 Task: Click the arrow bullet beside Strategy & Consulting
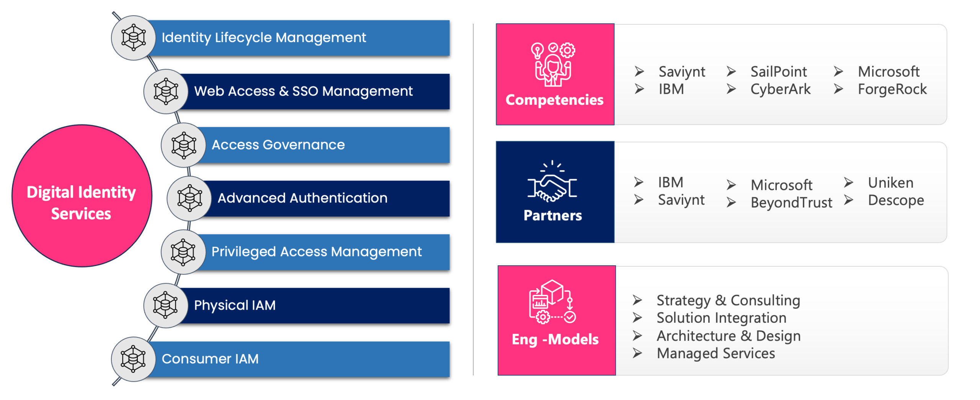click(637, 300)
